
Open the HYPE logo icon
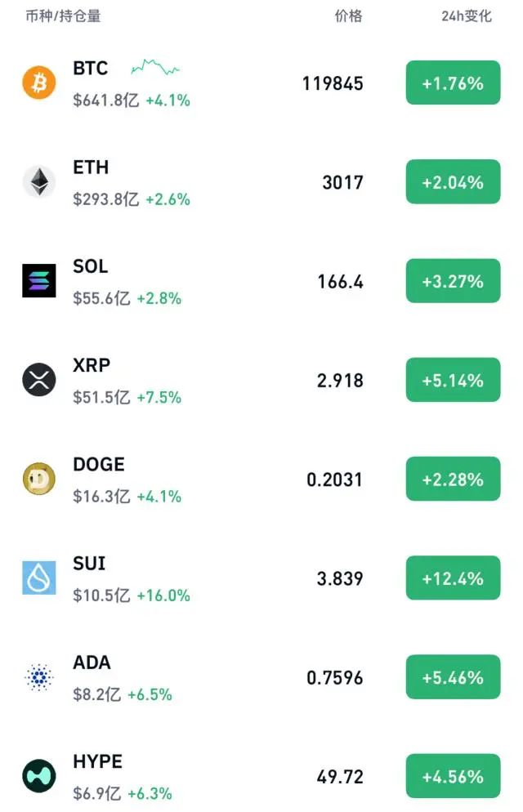39,776
